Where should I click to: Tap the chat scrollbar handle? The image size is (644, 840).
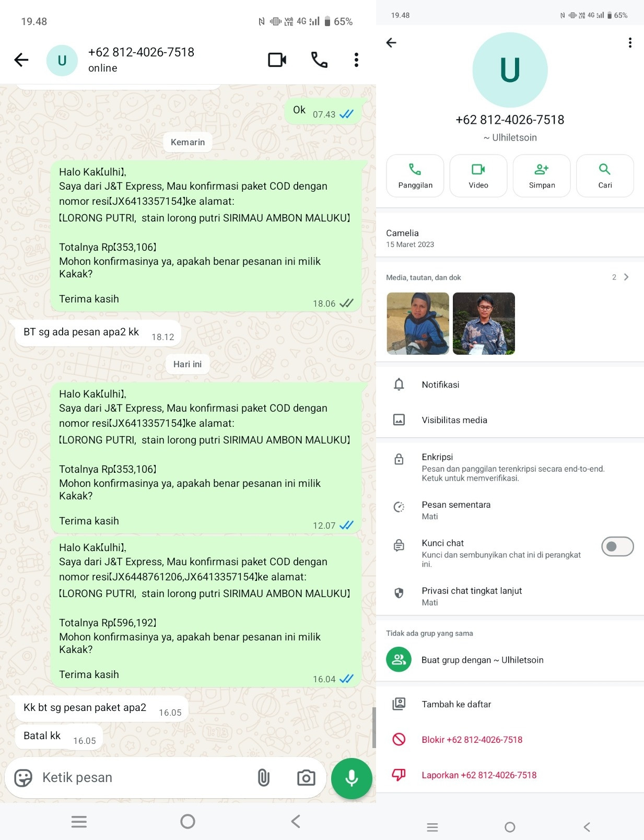374,728
